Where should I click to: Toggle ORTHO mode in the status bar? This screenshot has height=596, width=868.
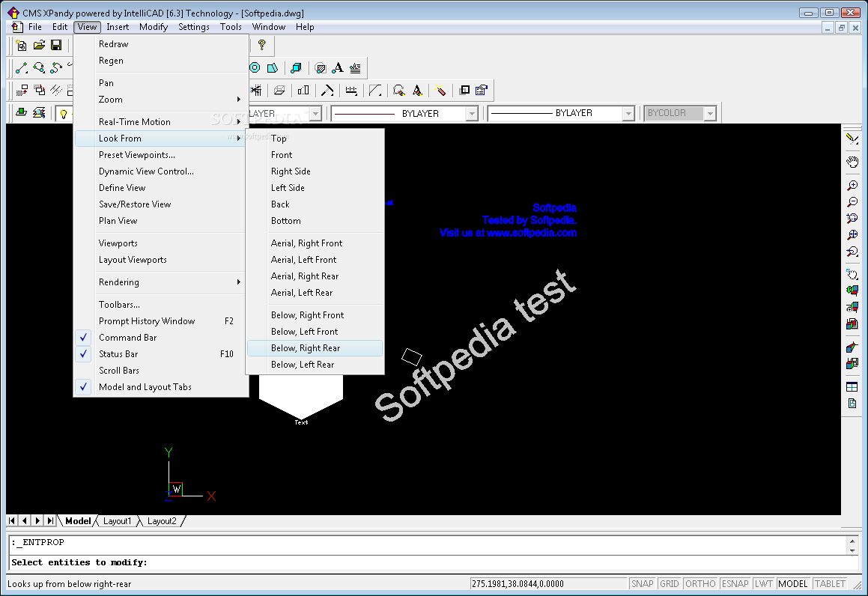(700, 584)
